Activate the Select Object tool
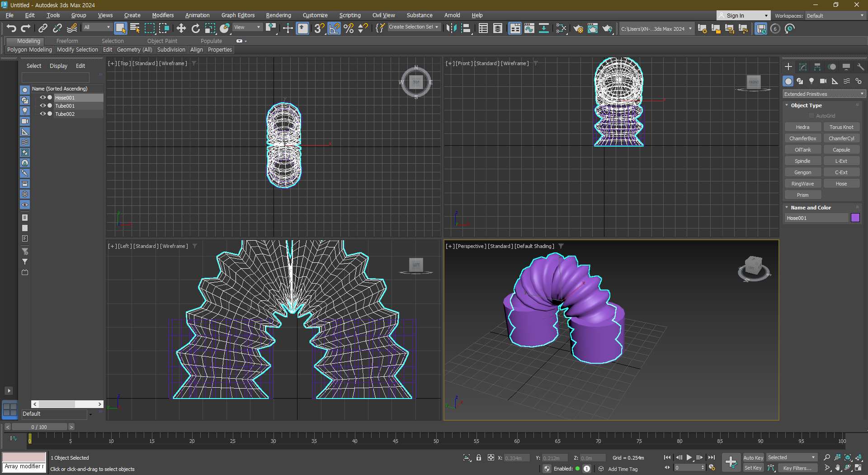868x475 pixels. (x=120, y=28)
